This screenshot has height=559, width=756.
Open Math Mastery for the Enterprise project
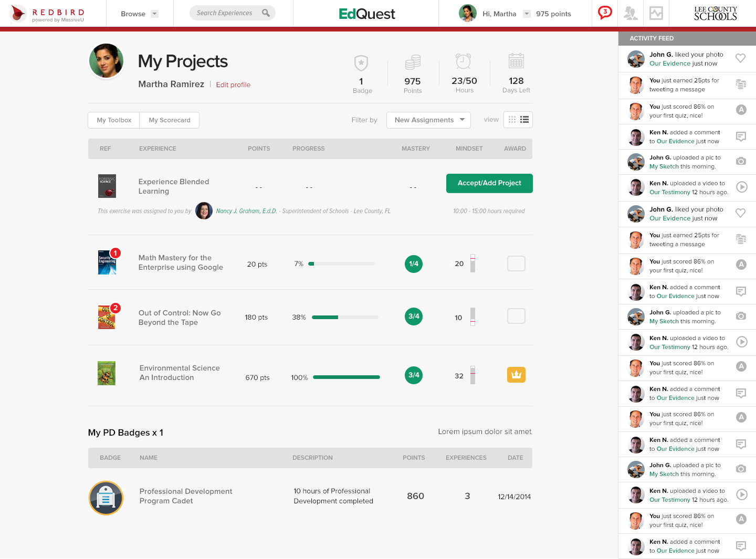point(181,262)
